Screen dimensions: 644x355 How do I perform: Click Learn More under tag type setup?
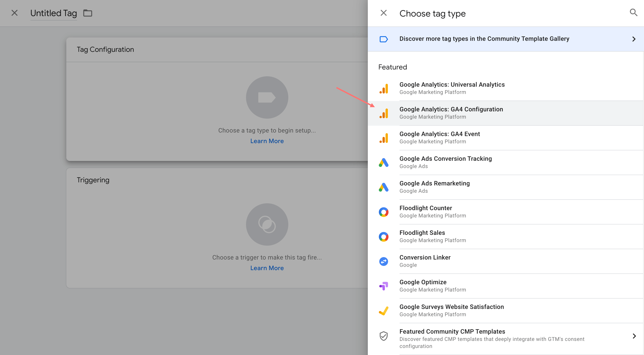[x=267, y=141]
